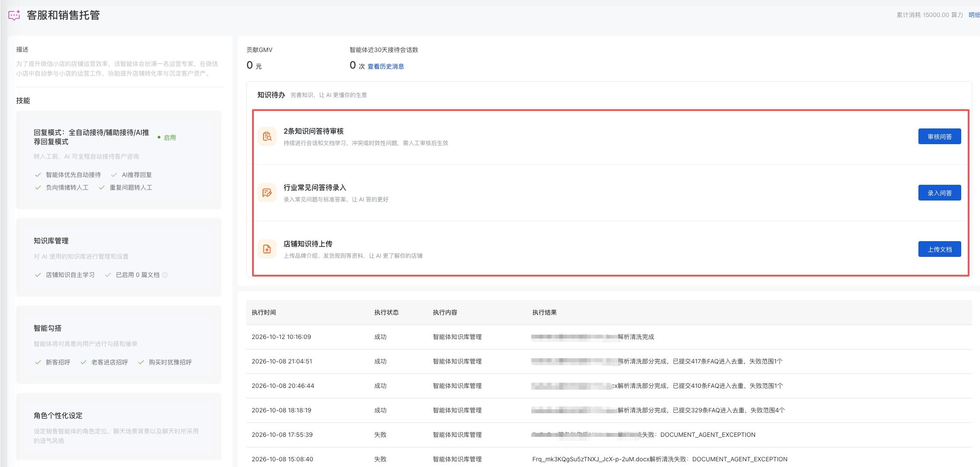Click the 行业常见问答待录入 edit icon
980x467 pixels.
pyautogui.click(x=267, y=193)
